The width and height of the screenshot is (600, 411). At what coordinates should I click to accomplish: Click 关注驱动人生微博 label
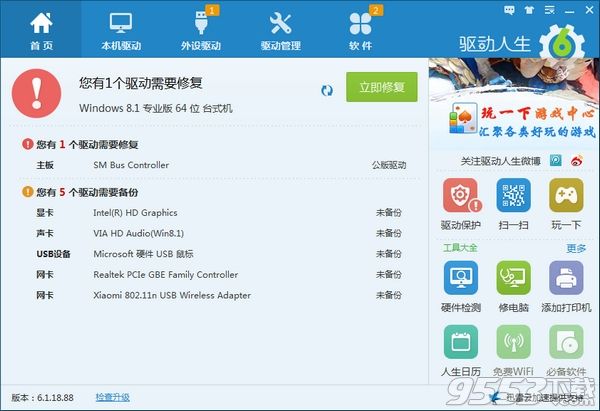click(501, 161)
